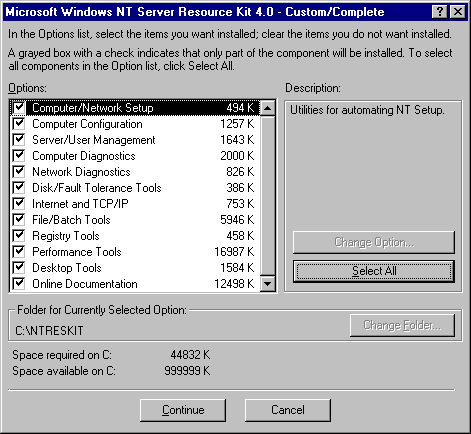Click Continue to proceed with installation
Screen dimensions: 471x434
point(183,410)
